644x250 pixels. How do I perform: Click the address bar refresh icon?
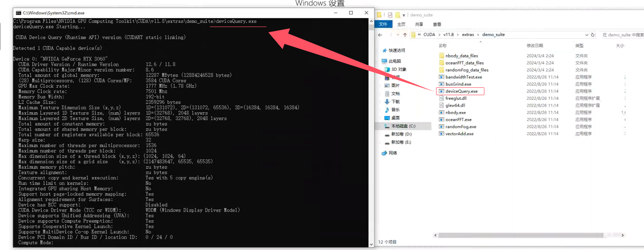point(592,35)
